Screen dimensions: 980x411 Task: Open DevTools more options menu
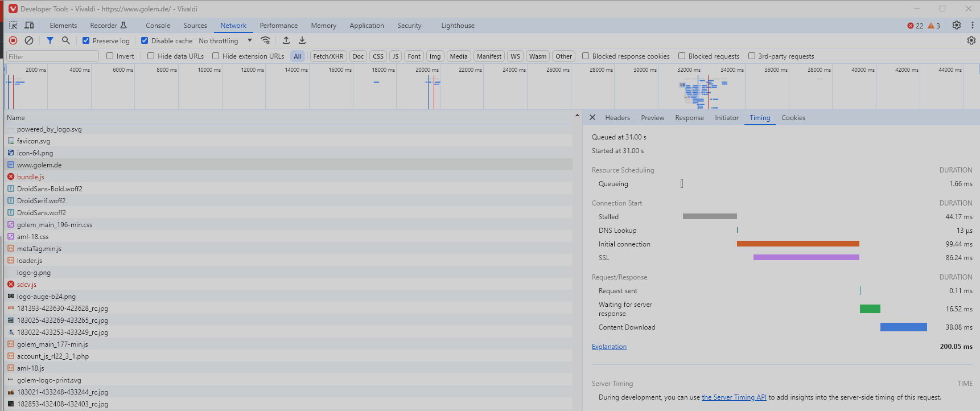pos(972,25)
